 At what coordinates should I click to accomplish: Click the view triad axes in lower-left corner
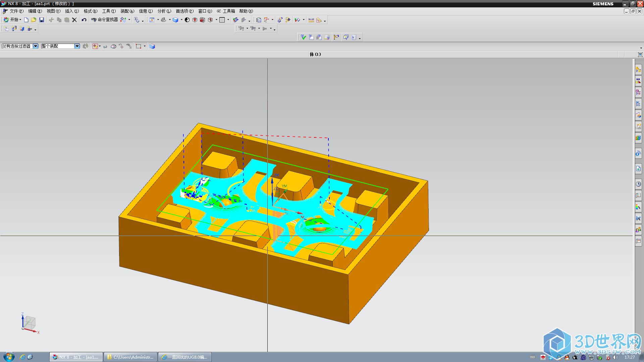[30, 323]
